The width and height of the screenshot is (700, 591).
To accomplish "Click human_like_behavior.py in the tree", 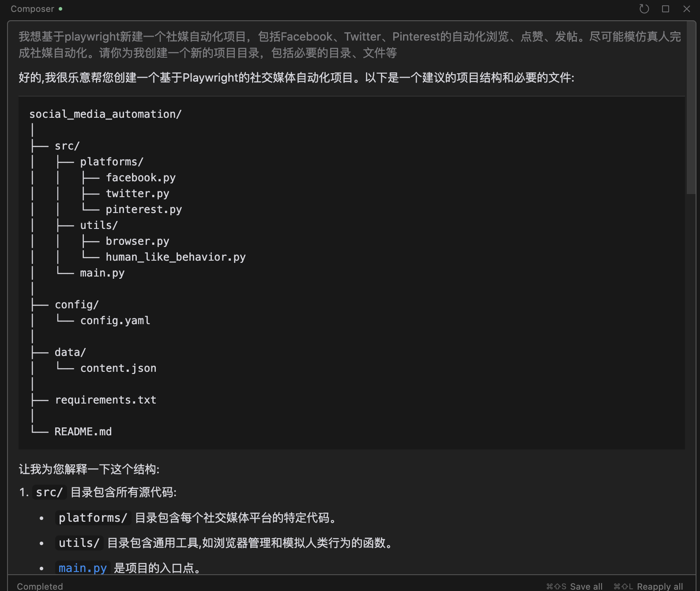I will tap(175, 257).
